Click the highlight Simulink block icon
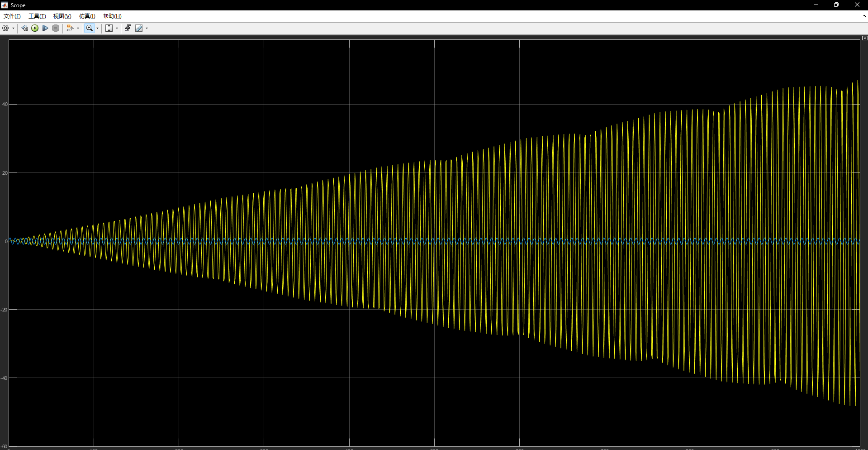Image resolution: width=868 pixels, height=450 pixels. [x=70, y=28]
